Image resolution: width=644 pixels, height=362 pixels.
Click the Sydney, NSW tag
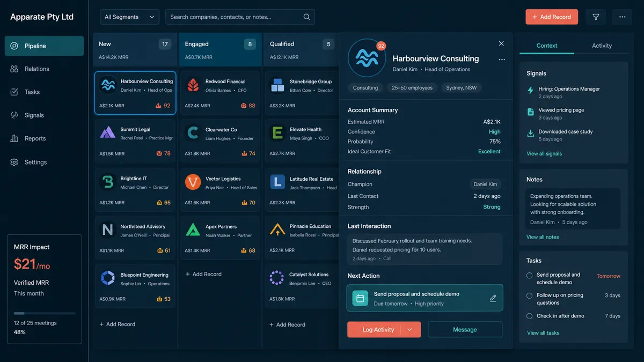tap(462, 88)
